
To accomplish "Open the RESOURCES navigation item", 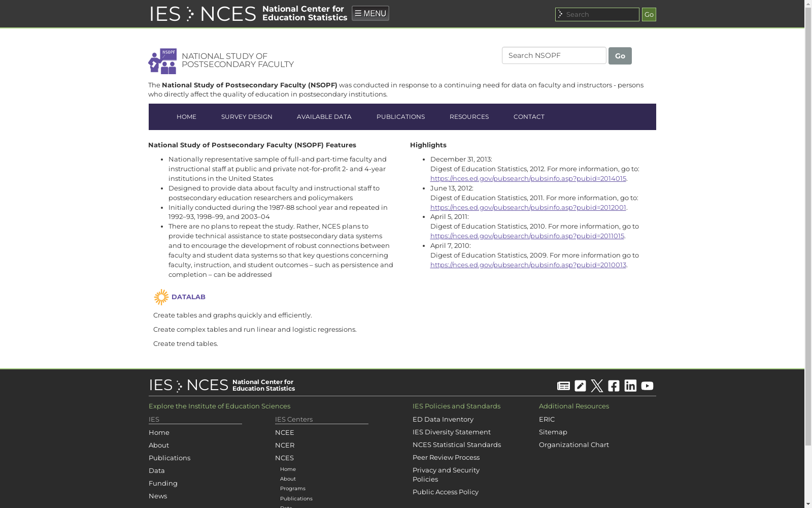I will (469, 117).
